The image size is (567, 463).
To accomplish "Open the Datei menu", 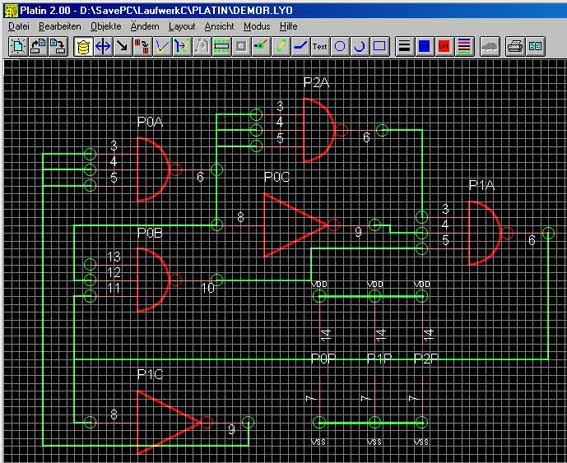I will [x=19, y=26].
